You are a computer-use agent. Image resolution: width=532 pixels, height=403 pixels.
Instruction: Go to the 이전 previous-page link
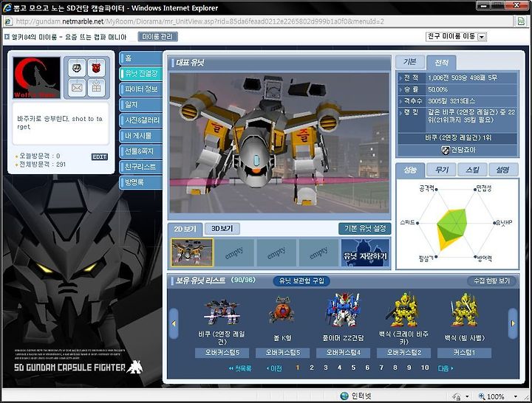(x=274, y=368)
